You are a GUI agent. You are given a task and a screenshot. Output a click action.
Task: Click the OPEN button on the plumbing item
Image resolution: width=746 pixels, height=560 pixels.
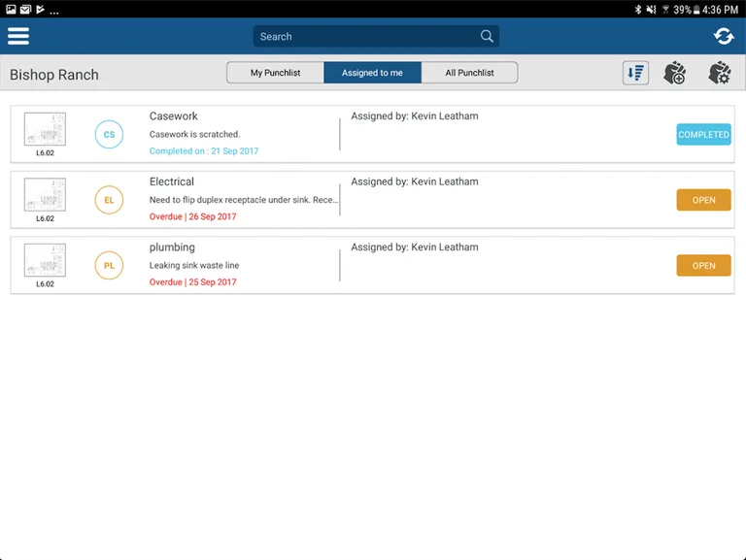coord(703,265)
